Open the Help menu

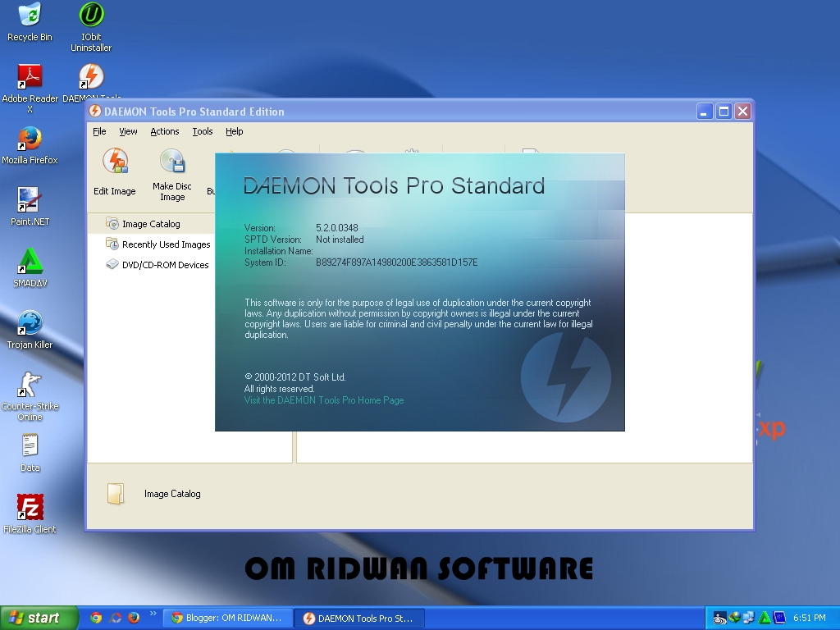point(234,131)
